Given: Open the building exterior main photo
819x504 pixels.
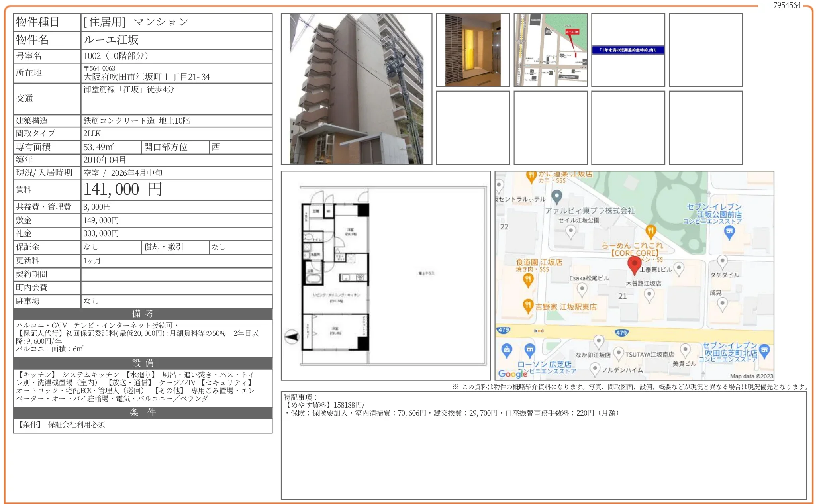Looking at the screenshot, I should click(x=356, y=89).
